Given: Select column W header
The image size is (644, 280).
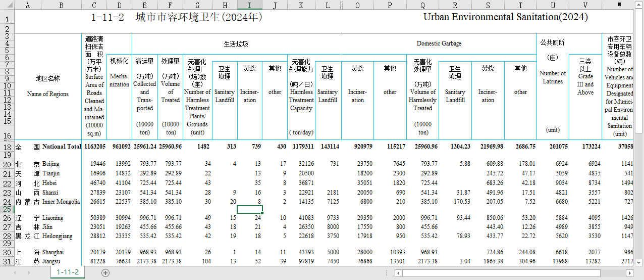Looking at the screenshot, I should click(x=619, y=5).
